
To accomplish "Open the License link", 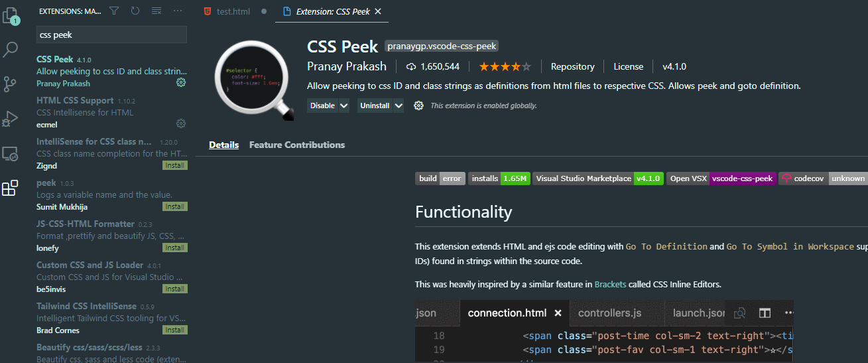I will 629,66.
